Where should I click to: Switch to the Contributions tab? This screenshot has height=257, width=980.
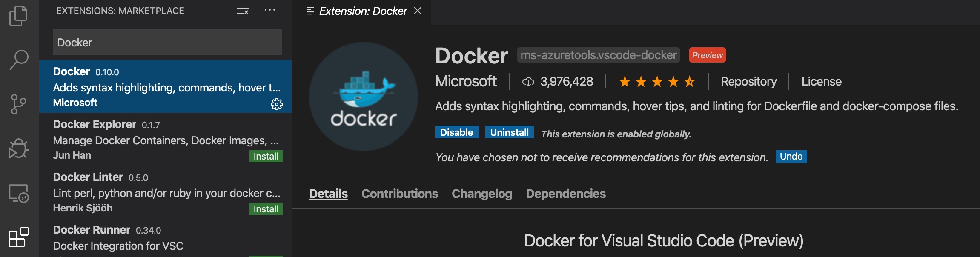(x=399, y=194)
